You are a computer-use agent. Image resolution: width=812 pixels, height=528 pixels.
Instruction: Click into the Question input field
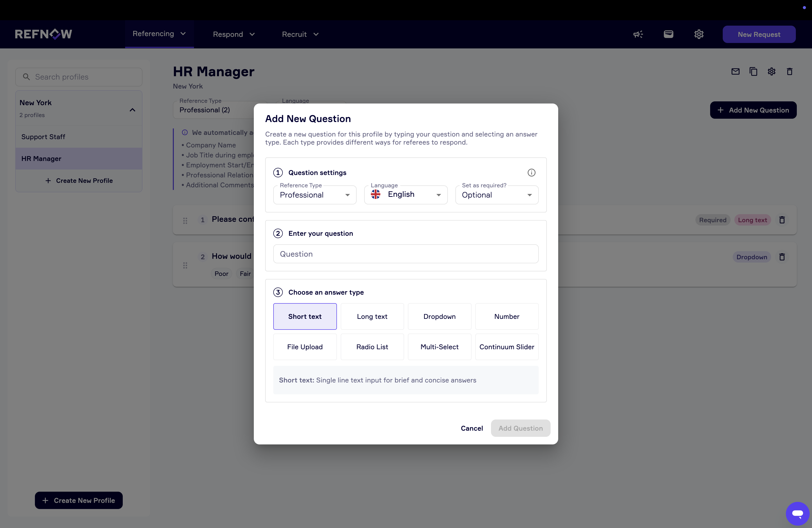pyautogui.click(x=405, y=254)
